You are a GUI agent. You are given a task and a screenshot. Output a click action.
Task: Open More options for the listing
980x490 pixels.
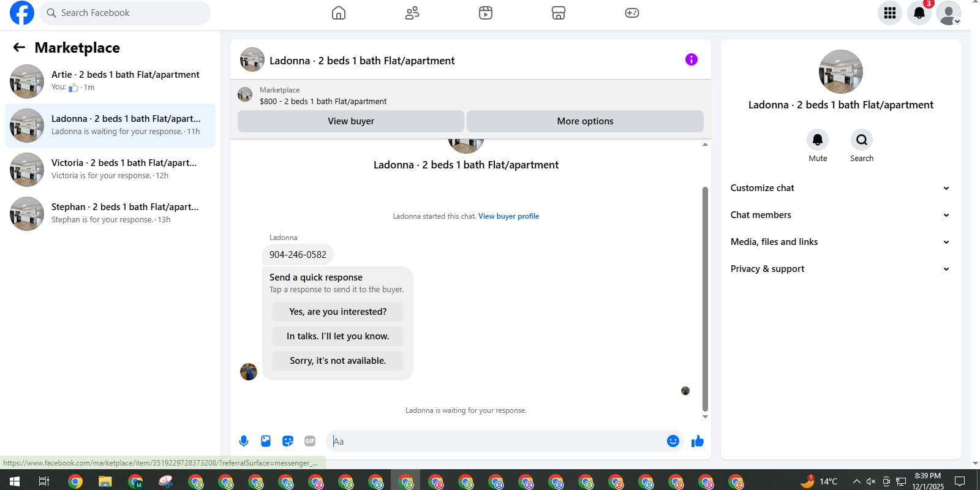[x=585, y=121]
